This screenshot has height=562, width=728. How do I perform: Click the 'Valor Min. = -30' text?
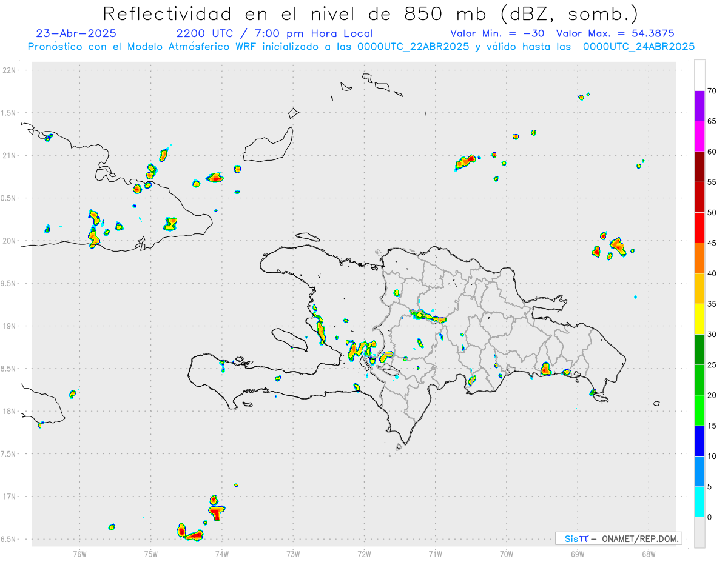(x=497, y=33)
